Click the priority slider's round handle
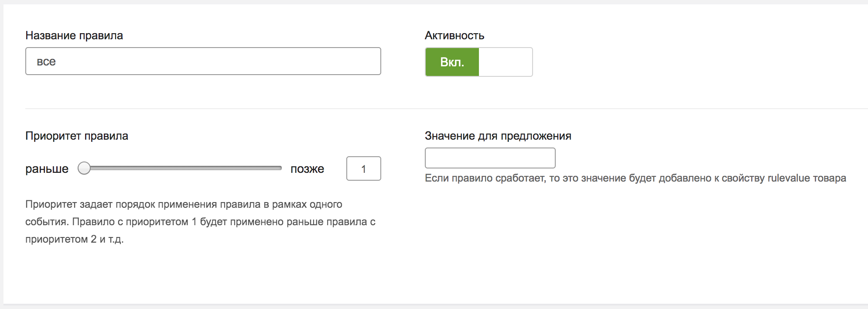This screenshot has height=309, width=868. pos(84,168)
